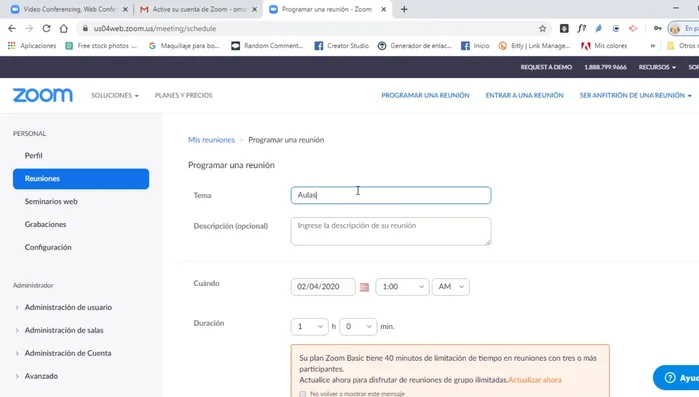Open the Creator Studio bookmark
This screenshot has width=699, height=397.
coord(341,46)
